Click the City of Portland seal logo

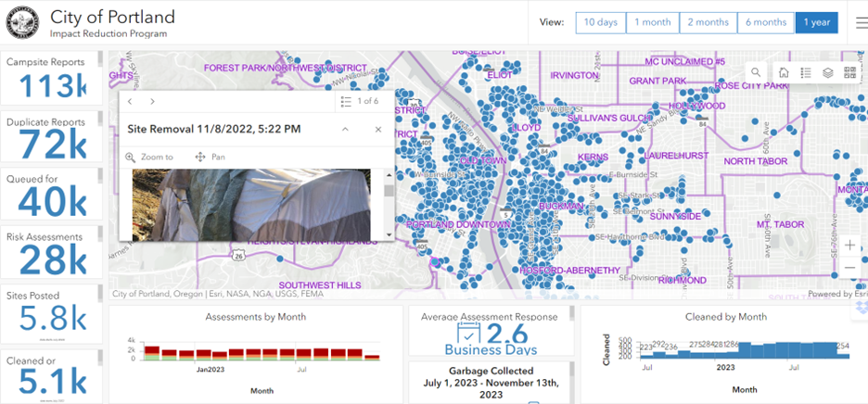click(x=22, y=23)
